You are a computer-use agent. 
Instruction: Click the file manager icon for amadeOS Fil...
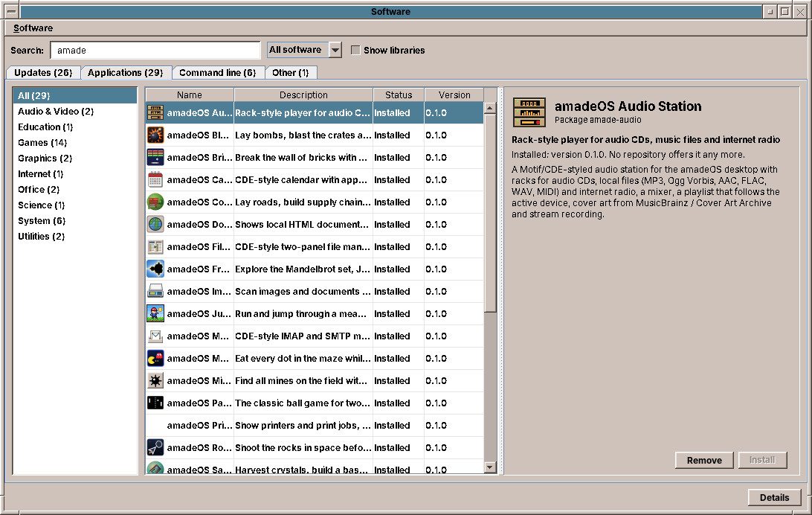(155, 246)
